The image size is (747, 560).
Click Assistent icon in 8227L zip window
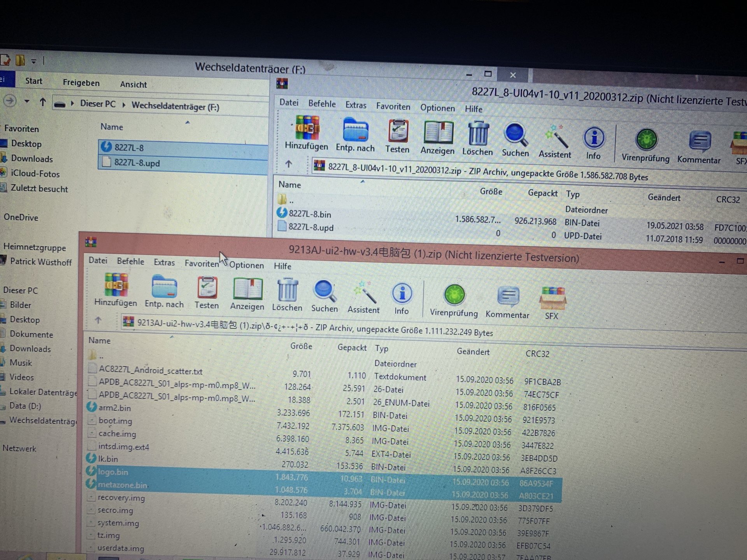coord(556,136)
